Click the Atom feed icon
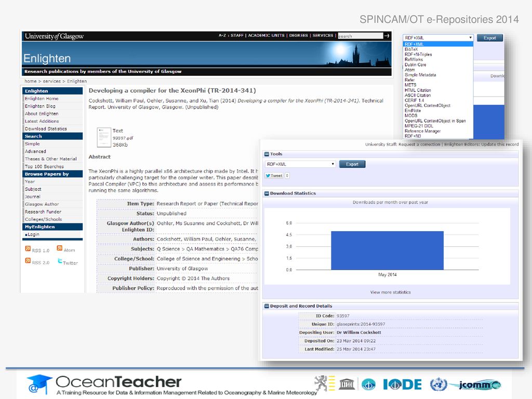The width and height of the screenshot is (532, 399). [x=59, y=248]
